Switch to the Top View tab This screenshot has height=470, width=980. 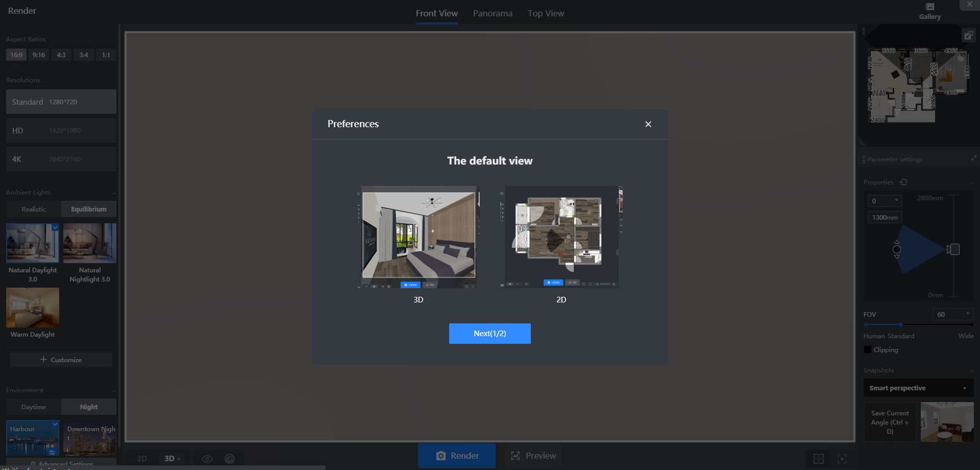tap(546, 13)
